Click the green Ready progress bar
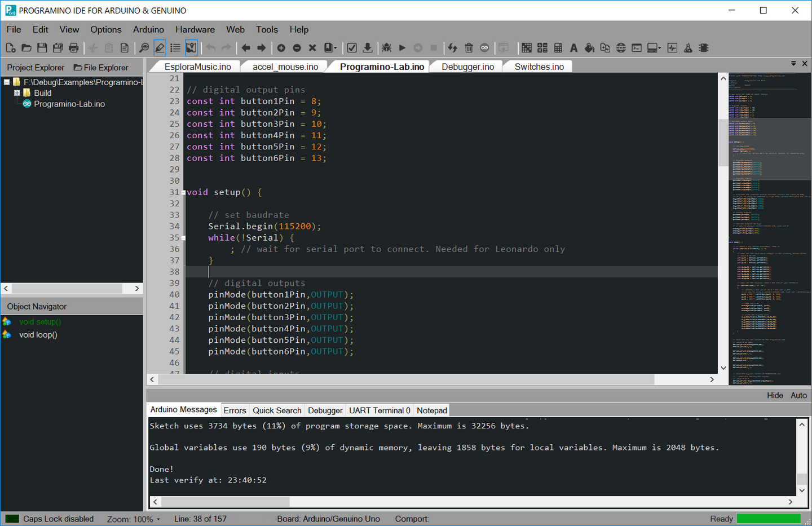Viewport: 812px width, 526px height. [768, 519]
